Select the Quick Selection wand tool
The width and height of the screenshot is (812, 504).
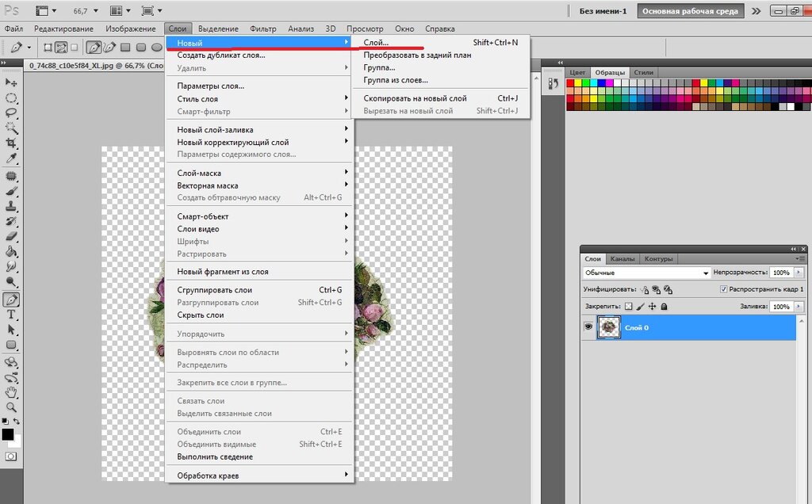tap(11, 128)
